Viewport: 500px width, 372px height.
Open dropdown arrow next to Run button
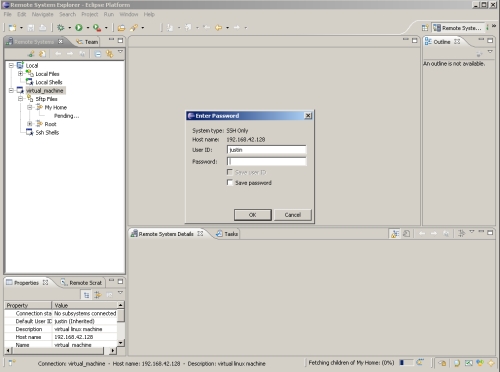[x=88, y=28]
